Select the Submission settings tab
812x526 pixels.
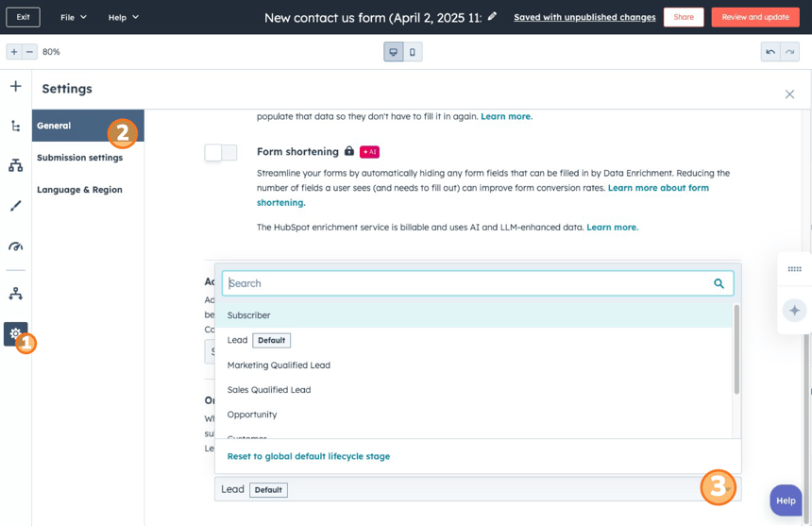click(79, 158)
